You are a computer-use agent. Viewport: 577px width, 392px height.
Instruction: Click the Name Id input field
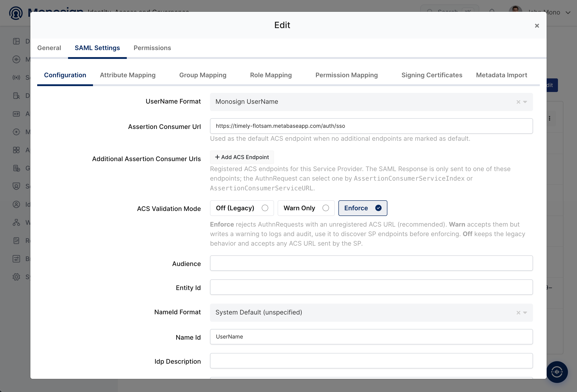point(371,337)
